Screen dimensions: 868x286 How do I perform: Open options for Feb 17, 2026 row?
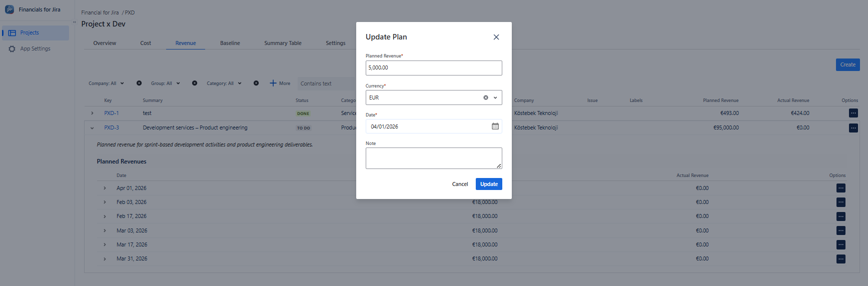841,216
